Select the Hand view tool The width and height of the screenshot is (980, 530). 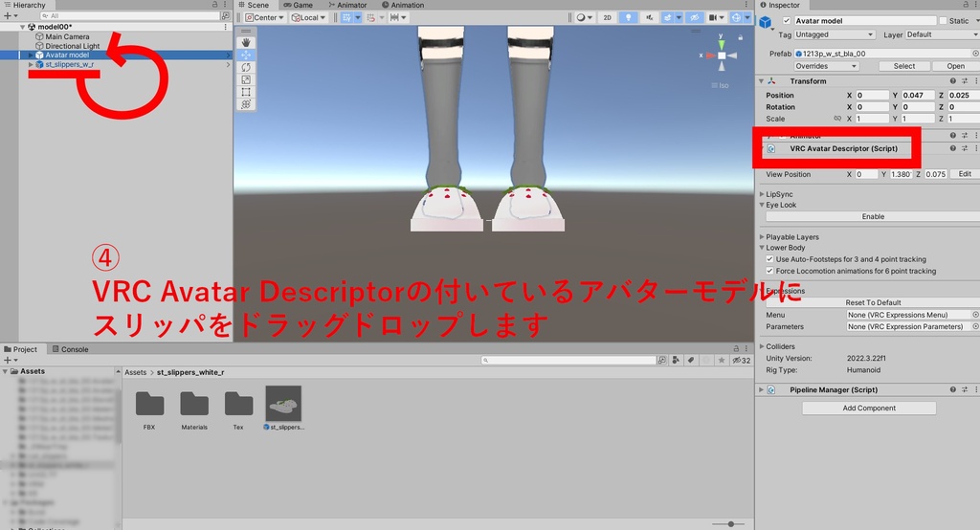coord(246,42)
